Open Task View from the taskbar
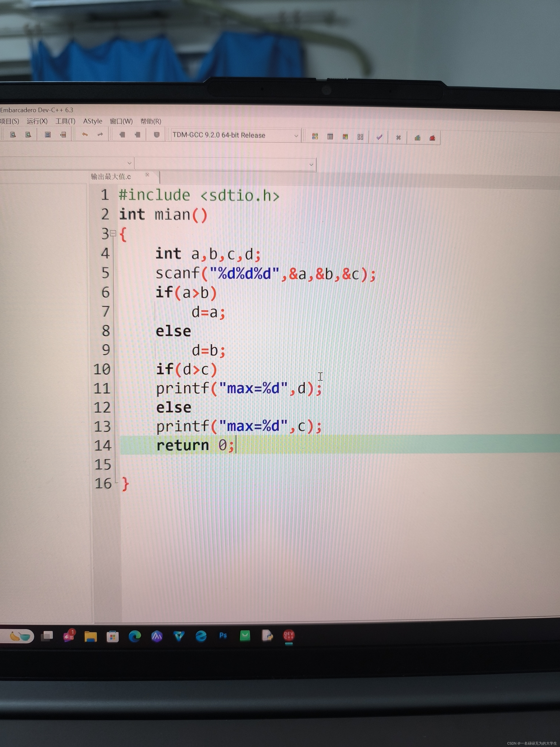Image resolution: width=560 pixels, height=747 pixels. pyautogui.click(x=47, y=636)
